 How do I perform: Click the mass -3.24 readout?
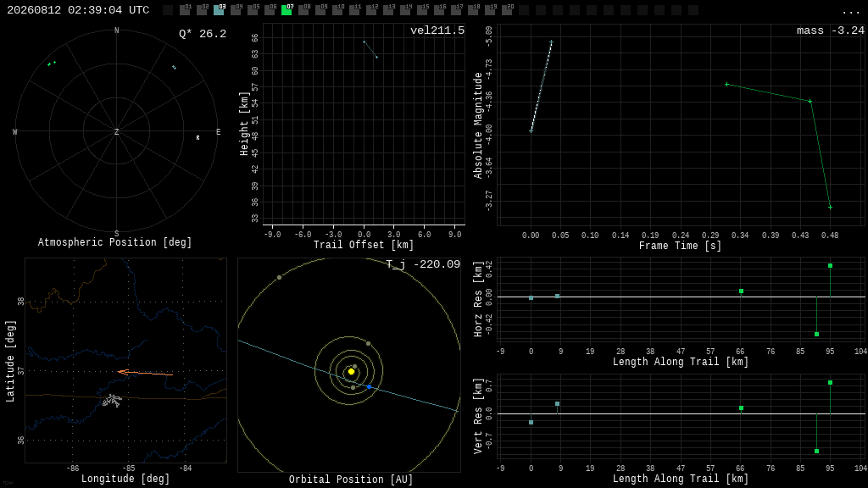(831, 30)
